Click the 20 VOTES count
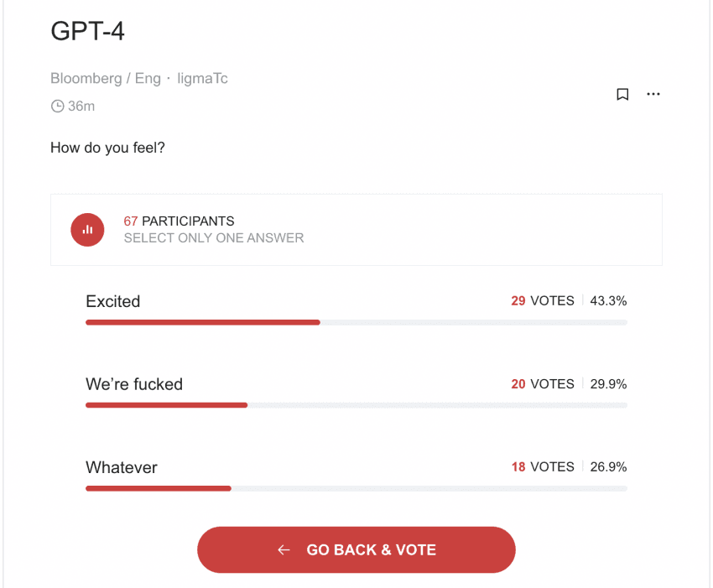 (543, 384)
